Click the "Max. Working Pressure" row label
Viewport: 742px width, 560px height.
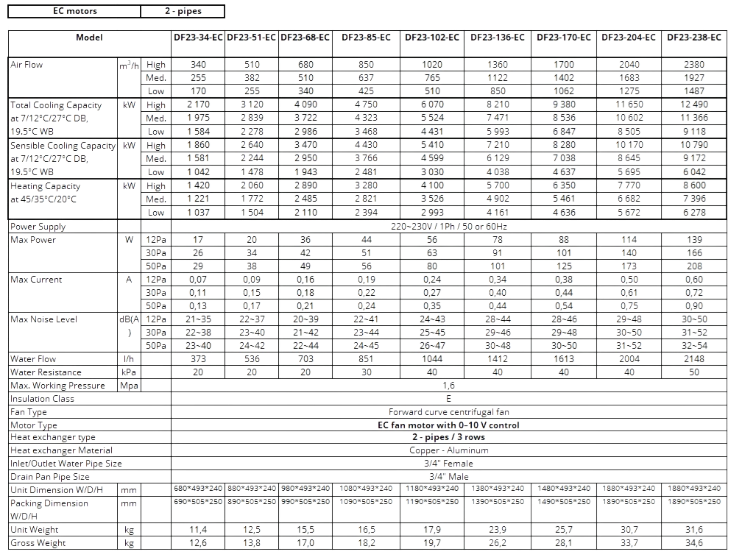[x=58, y=386]
